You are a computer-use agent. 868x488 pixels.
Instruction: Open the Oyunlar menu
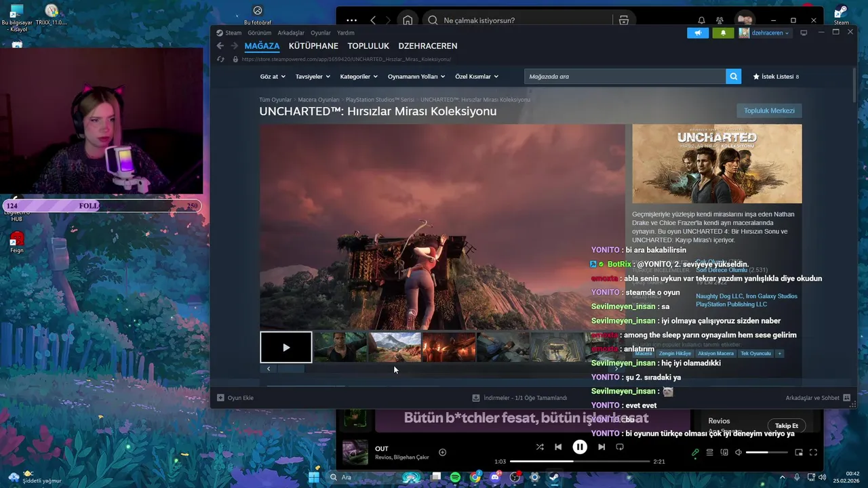coord(321,33)
